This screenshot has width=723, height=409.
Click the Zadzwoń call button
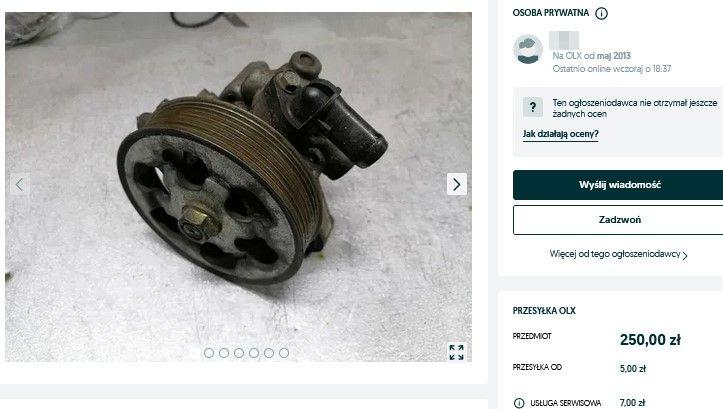point(618,220)
